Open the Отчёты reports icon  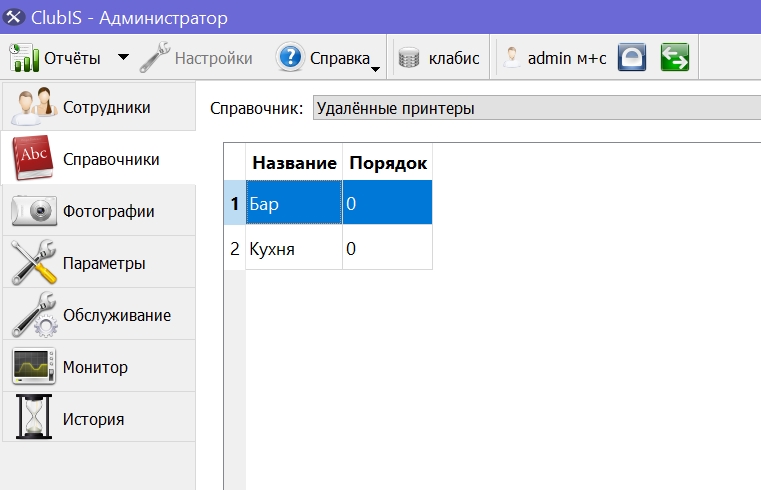pyautogui.click(x=24, y=57)
